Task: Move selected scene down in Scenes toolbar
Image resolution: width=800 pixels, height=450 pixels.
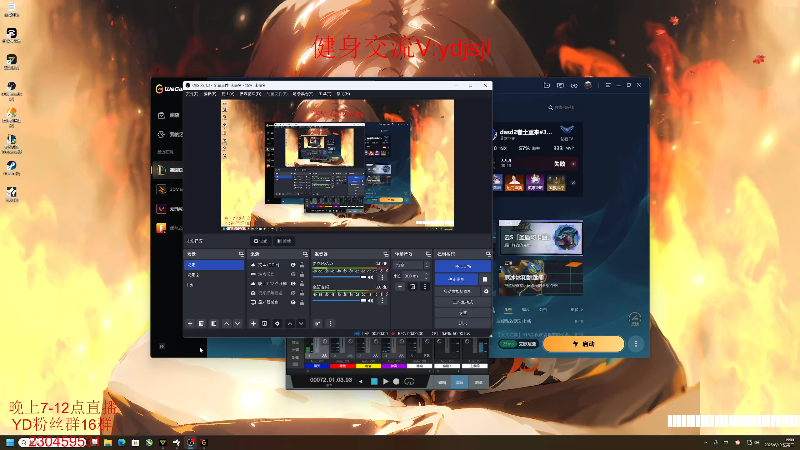Action: 238,323
